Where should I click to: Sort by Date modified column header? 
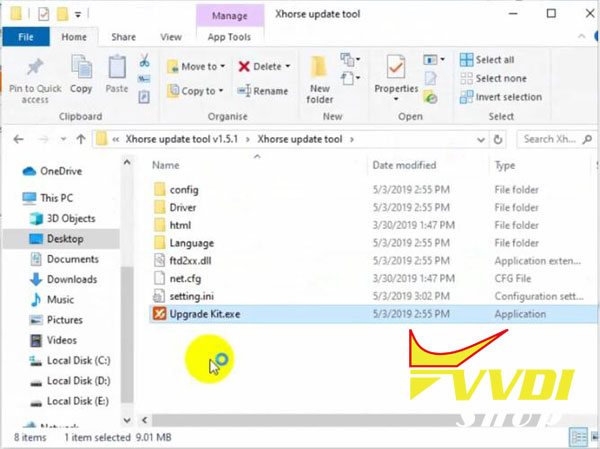tap(404, 165)
